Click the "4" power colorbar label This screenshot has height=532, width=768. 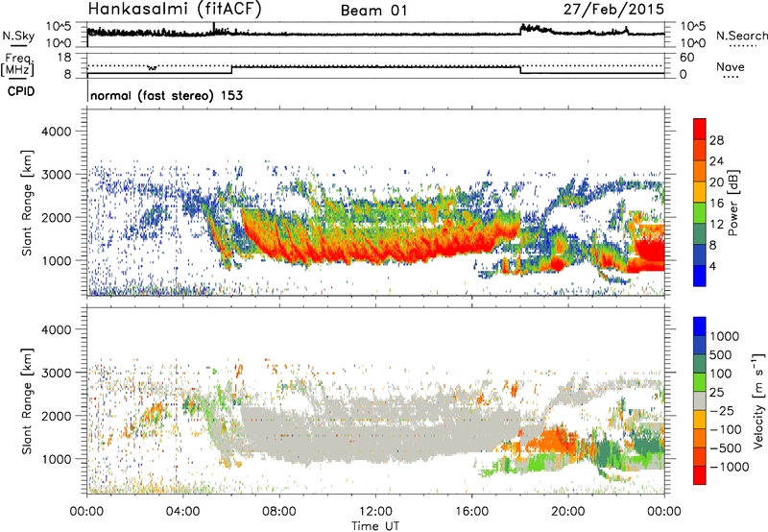click(713, 266)
